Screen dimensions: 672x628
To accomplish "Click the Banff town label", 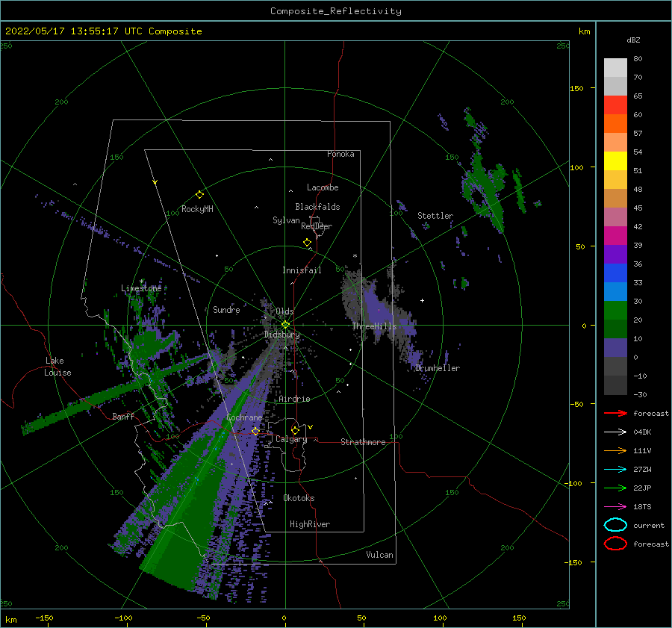I will pos(123,416).
